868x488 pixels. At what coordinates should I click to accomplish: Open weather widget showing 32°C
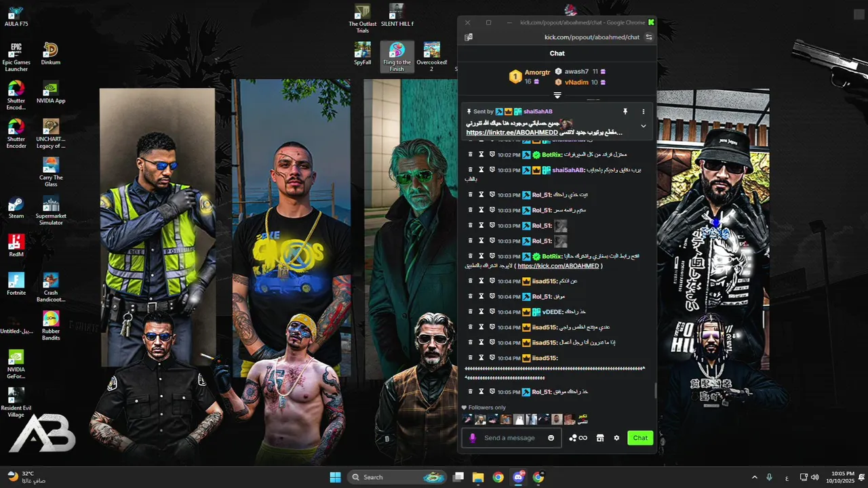pos(26,477)
